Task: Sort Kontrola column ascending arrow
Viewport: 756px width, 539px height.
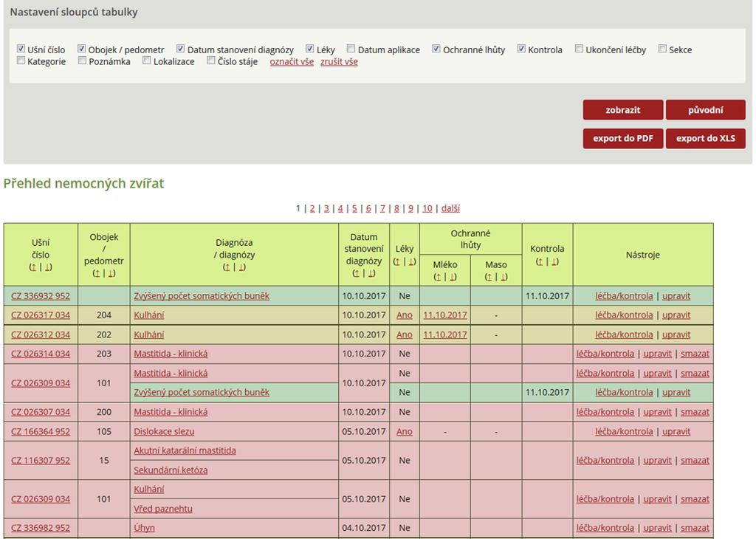Action: [x=540, y=262]
